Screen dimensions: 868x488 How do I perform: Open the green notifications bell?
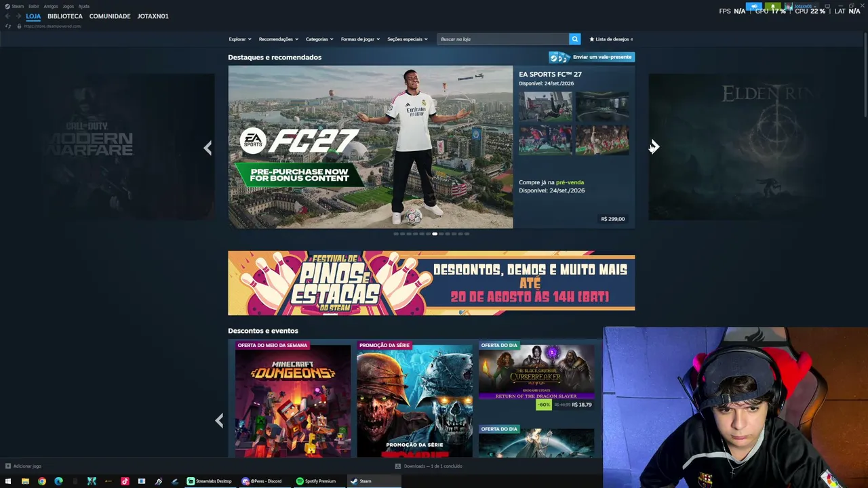(x=772, y=6)
